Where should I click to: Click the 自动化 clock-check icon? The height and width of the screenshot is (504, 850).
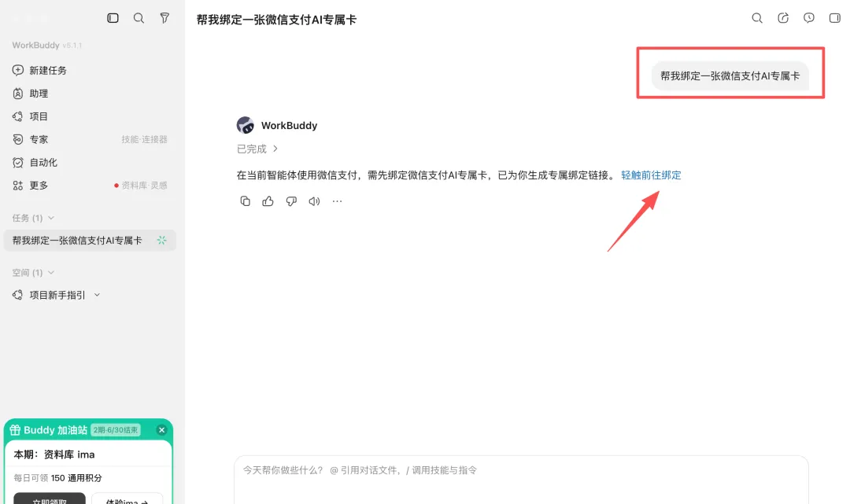18,163
